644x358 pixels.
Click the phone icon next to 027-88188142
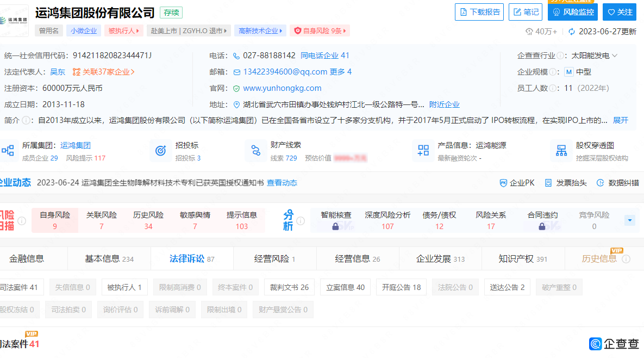[x=236, y=56]
